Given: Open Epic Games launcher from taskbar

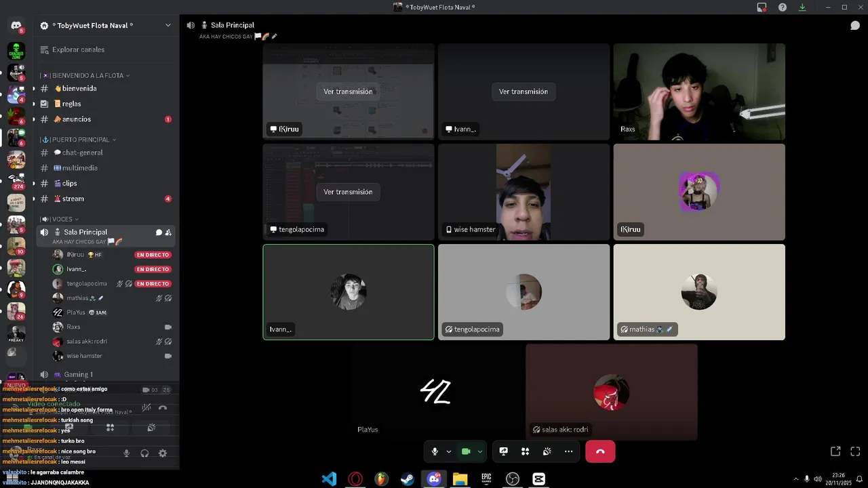Looking at the screenshot, I should tap(486, 479).
